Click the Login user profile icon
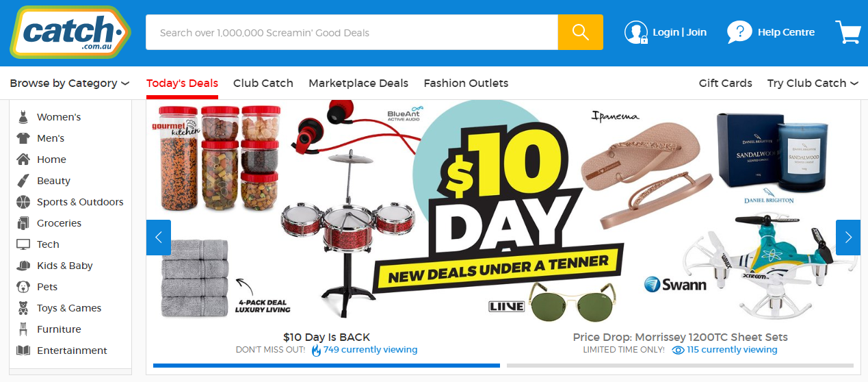 635,32
